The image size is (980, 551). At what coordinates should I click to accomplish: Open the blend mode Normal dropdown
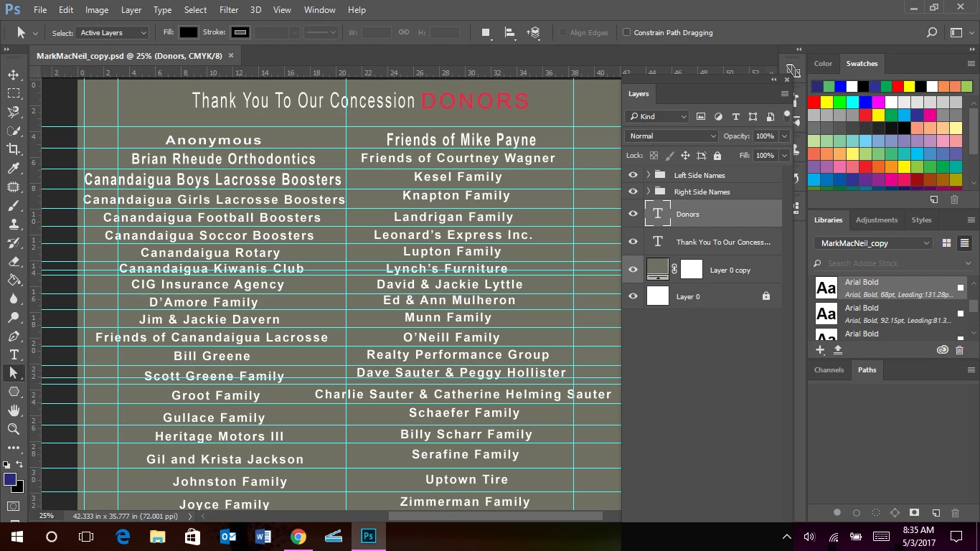tap(672, 136)
